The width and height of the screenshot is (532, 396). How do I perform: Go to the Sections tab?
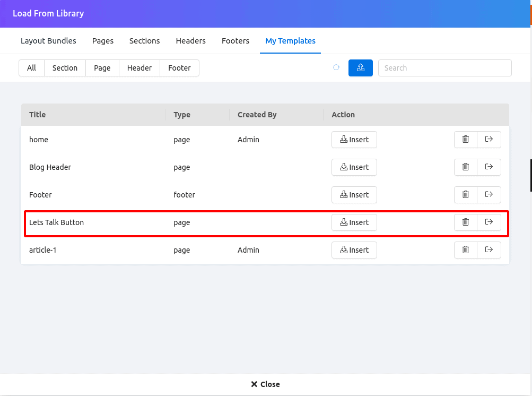pos(144,41)
